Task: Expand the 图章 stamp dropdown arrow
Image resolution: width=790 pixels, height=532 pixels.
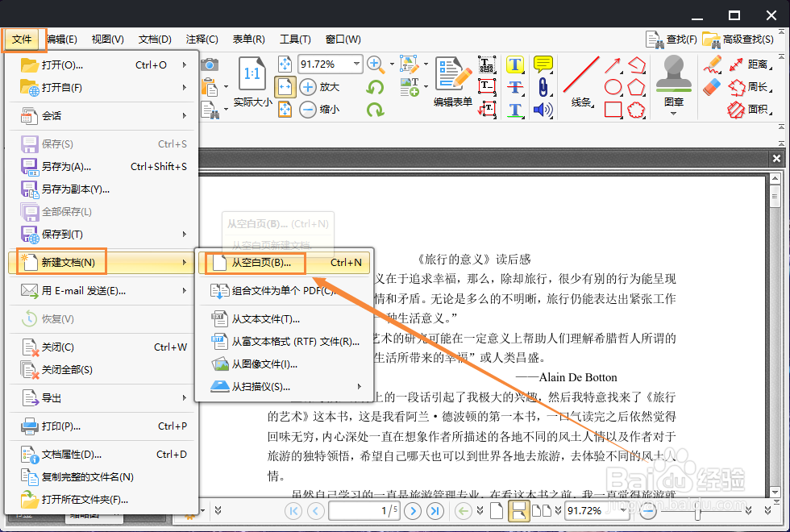Action: click(x=674, y=112)
